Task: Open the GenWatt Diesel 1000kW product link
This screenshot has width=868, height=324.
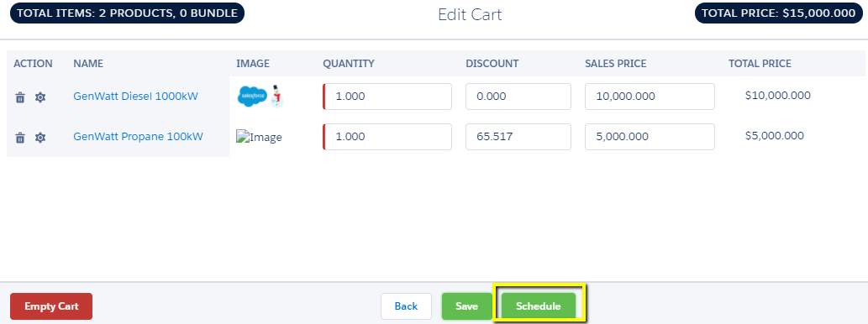Action: (135, 97)
